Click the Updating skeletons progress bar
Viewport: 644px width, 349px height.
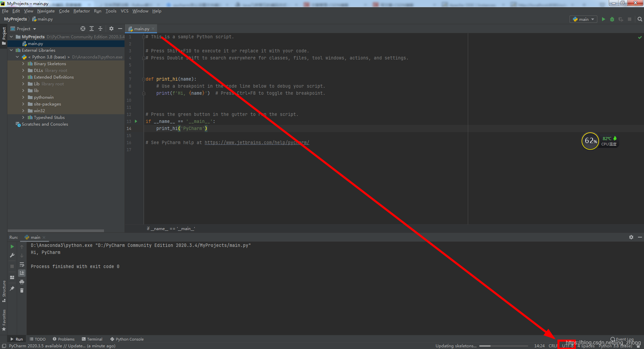pyautogui.click(x=503, y=346)
